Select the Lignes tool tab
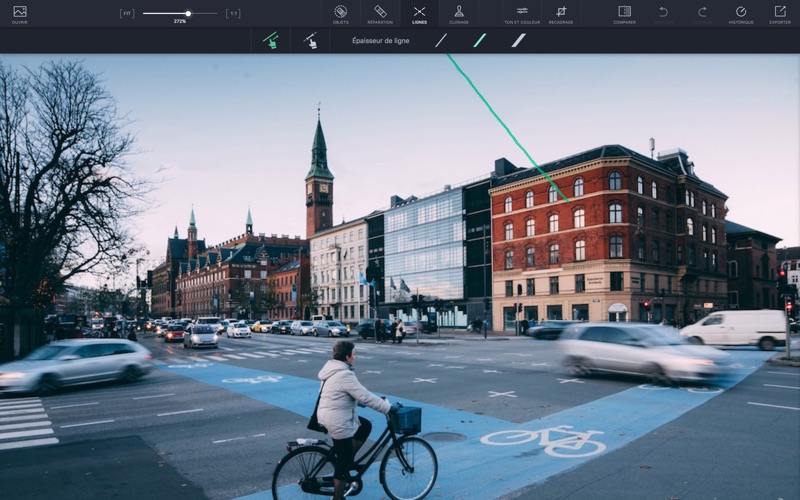The height and width of the screenshot is (500, 800). pyautogui.click(x=419, y=13)
